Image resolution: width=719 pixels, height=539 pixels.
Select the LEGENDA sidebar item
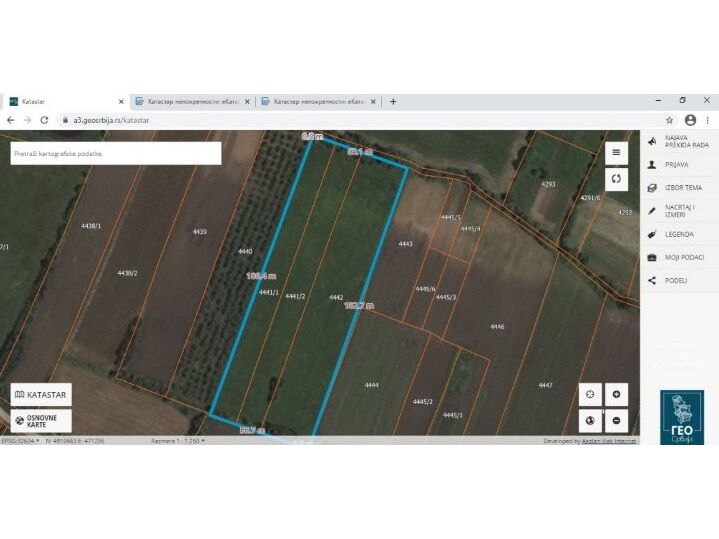678,234
